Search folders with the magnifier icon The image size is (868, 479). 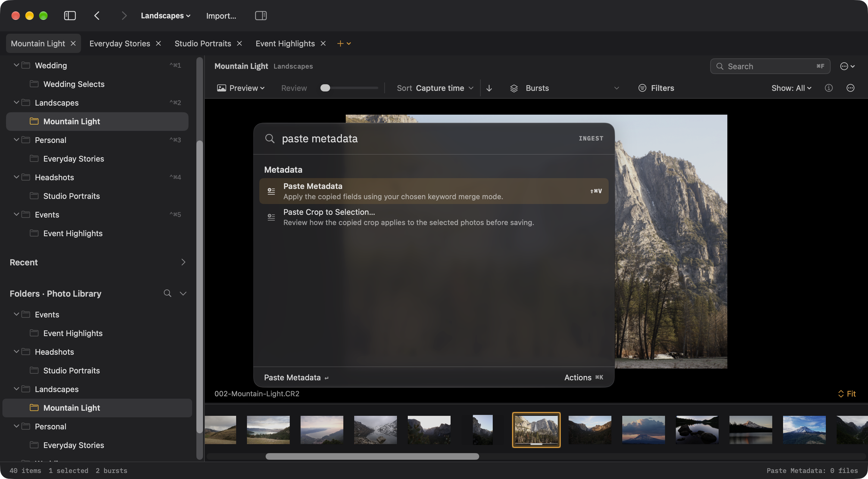167,294
